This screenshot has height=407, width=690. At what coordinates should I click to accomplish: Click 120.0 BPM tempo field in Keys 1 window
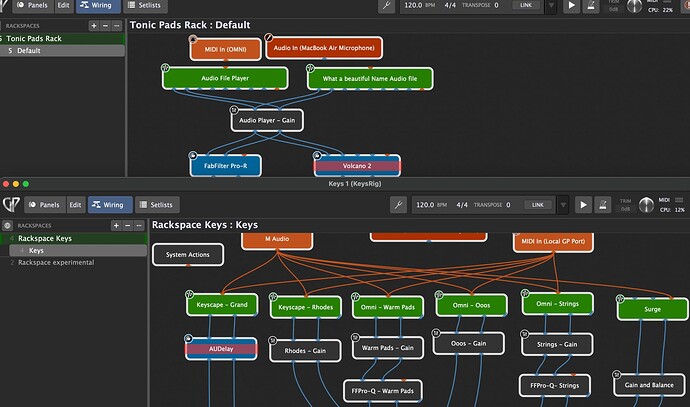(431, 205)
